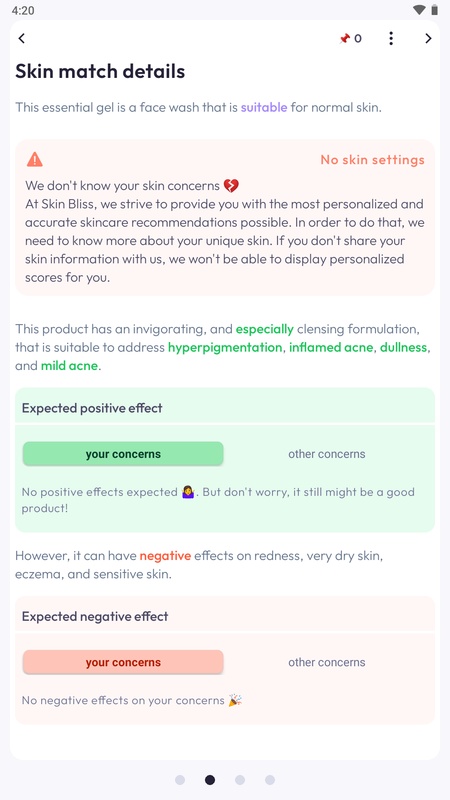Tap the green 'hyperpigmentation' keyword
Screen dimensions: 450x800
225,347
